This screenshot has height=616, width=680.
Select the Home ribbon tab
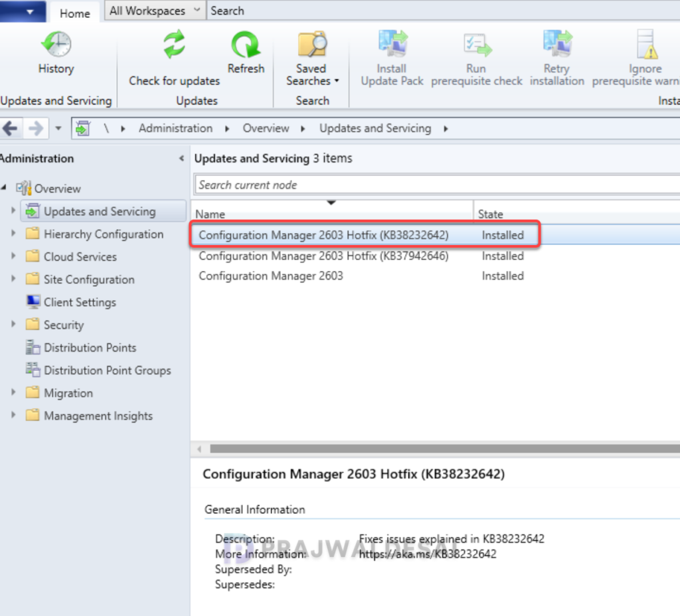point(74,13)
